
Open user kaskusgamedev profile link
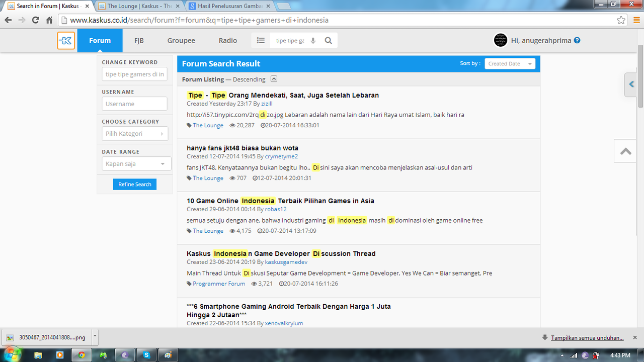286,262
